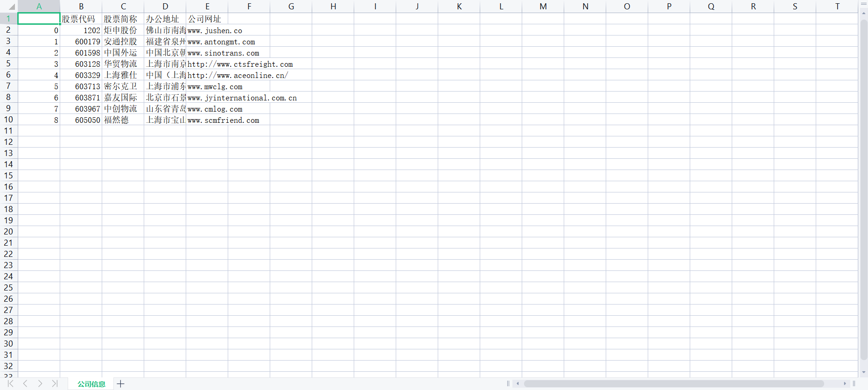This screenshot has width=868, height=390.
Task: Go to first sheet navigation arrow
Action: (10, 383)
